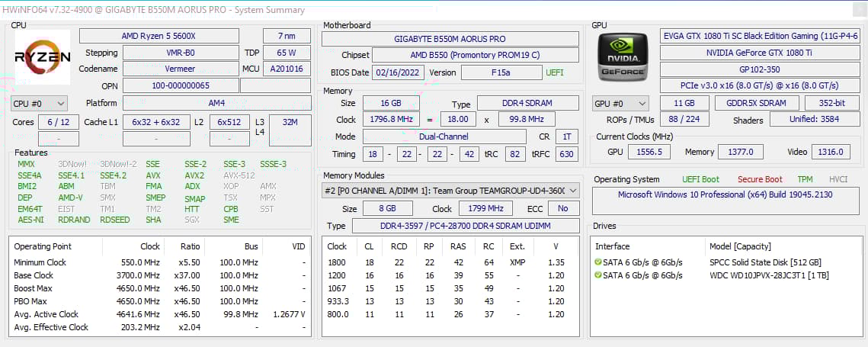868x347 pixels.
Task: Open the CPU #0 selector dropdown
Action: (40, 103)
